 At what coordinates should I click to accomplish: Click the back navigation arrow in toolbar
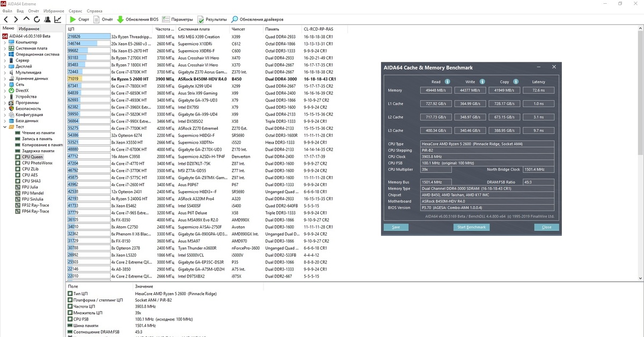point(6,19)
